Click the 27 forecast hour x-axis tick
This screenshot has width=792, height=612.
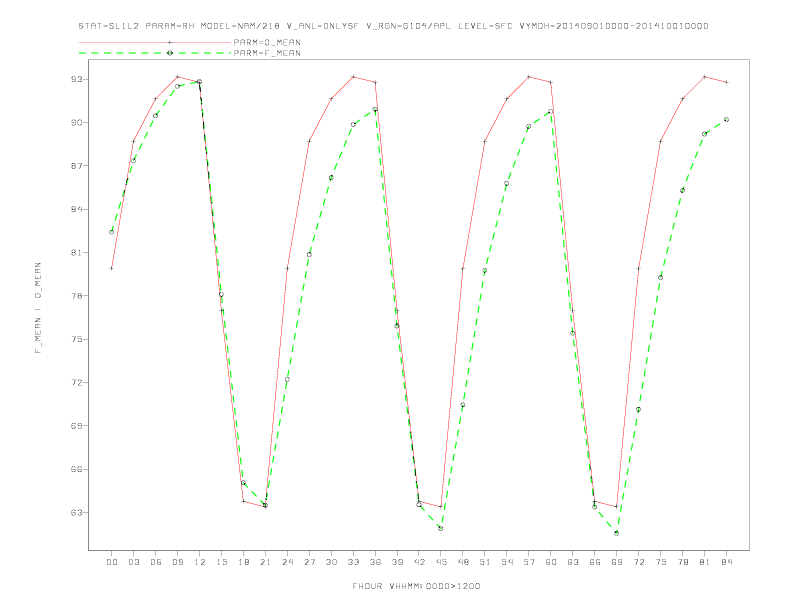(309, 562)
